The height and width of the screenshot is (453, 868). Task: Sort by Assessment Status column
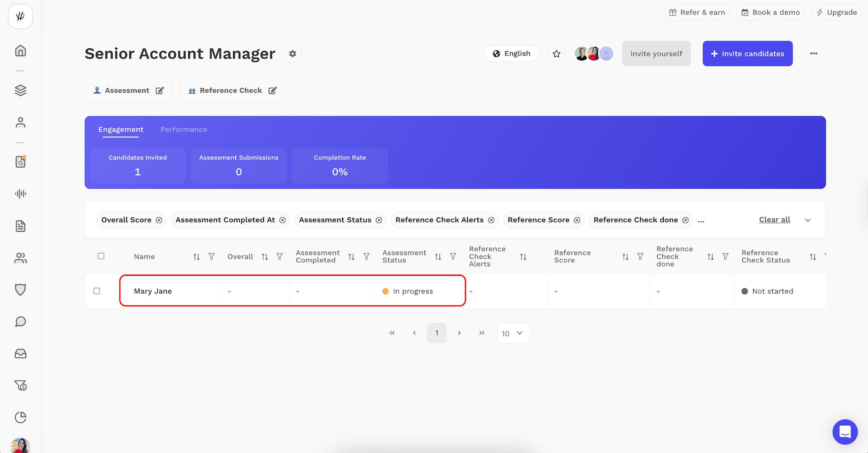click(x=438, y=256)
